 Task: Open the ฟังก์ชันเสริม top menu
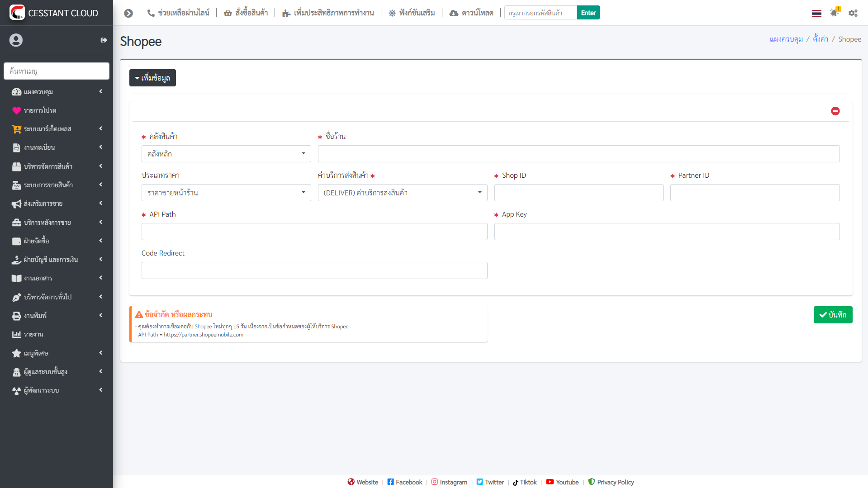412,13
